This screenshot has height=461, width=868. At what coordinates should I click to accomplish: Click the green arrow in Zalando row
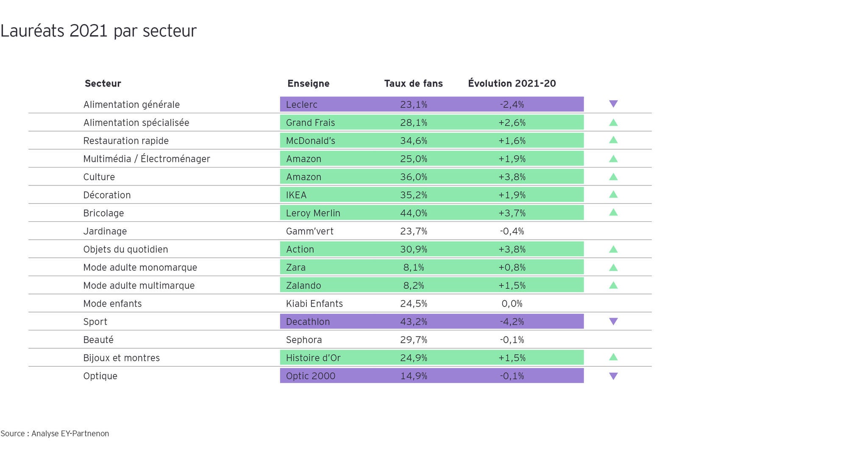click(x=613, y=285)
